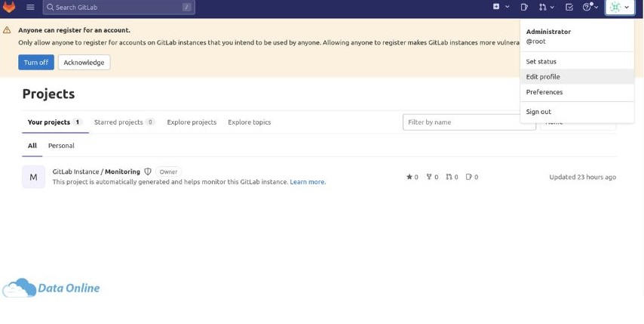Click the star count icon

click(409, 177)
